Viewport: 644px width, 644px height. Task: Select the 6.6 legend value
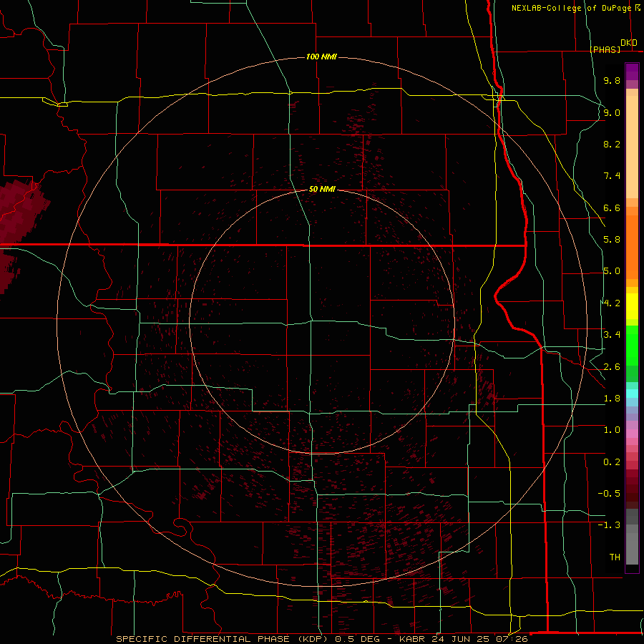coord(612,208)
